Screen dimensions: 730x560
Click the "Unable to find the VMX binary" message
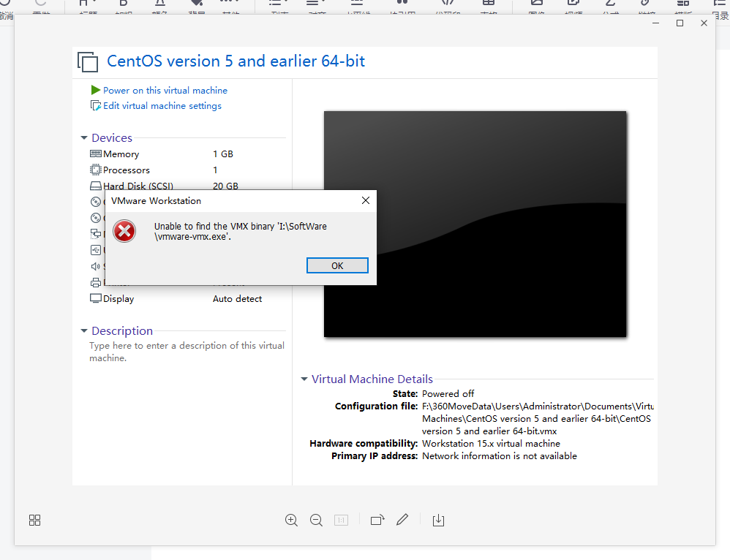(241, 231)
